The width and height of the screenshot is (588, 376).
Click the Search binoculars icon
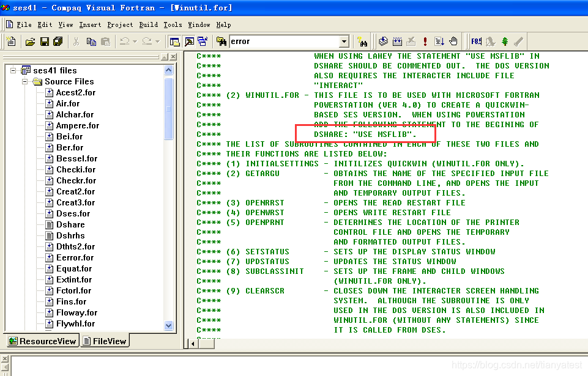[362, 42]
